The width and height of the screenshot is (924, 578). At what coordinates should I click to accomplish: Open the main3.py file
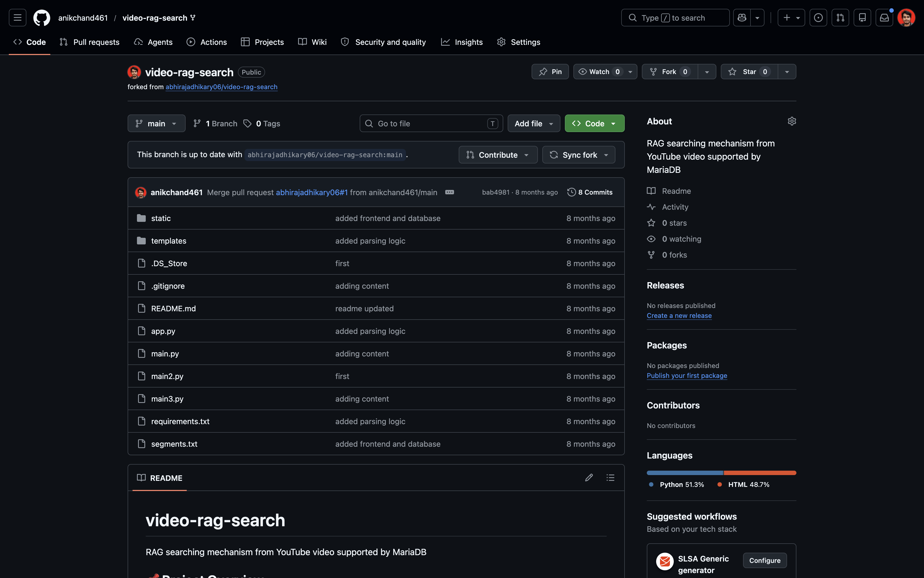click(167, 399)
